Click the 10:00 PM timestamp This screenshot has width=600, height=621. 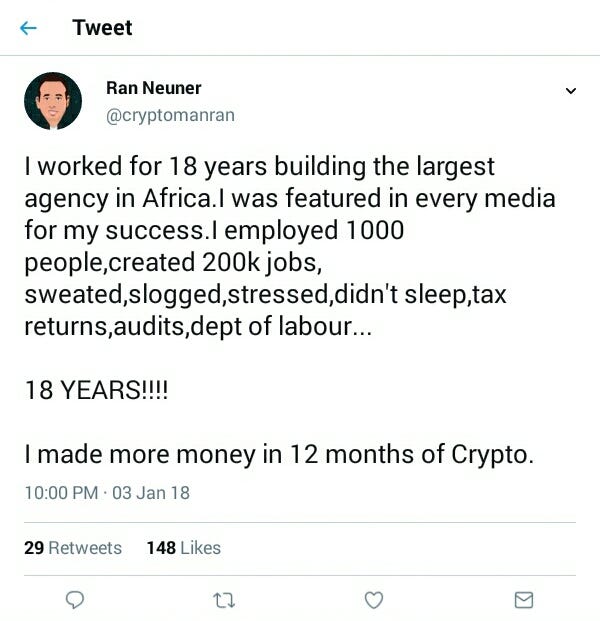click(61, 493)
